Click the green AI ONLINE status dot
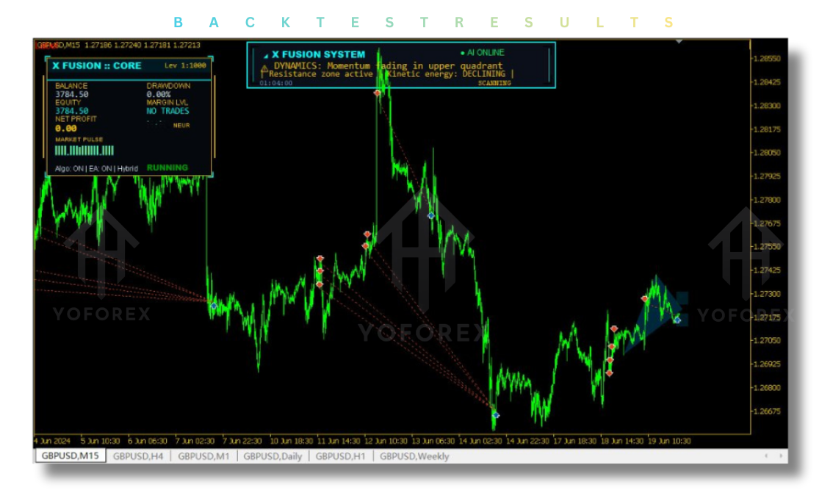 [462, 53]
